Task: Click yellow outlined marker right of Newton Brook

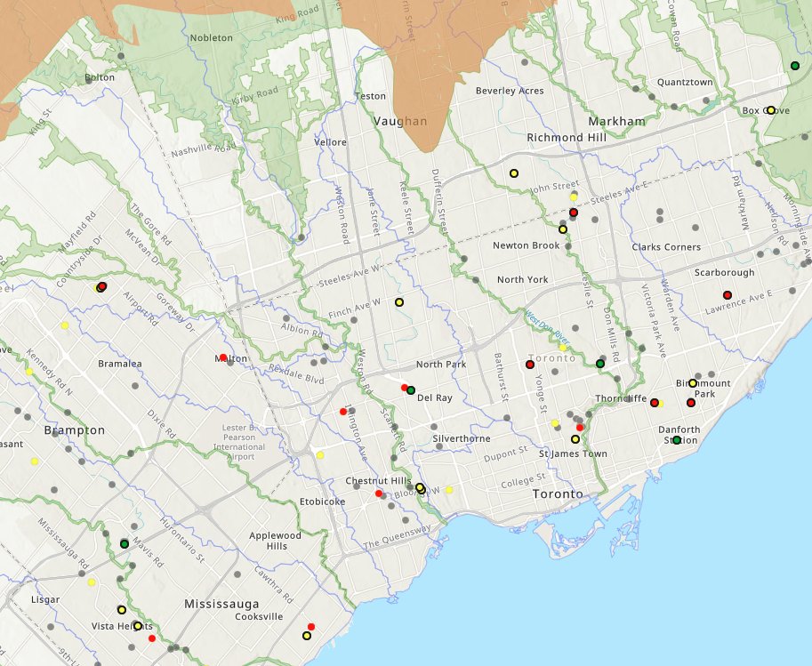Action: (x=563, y=229)
